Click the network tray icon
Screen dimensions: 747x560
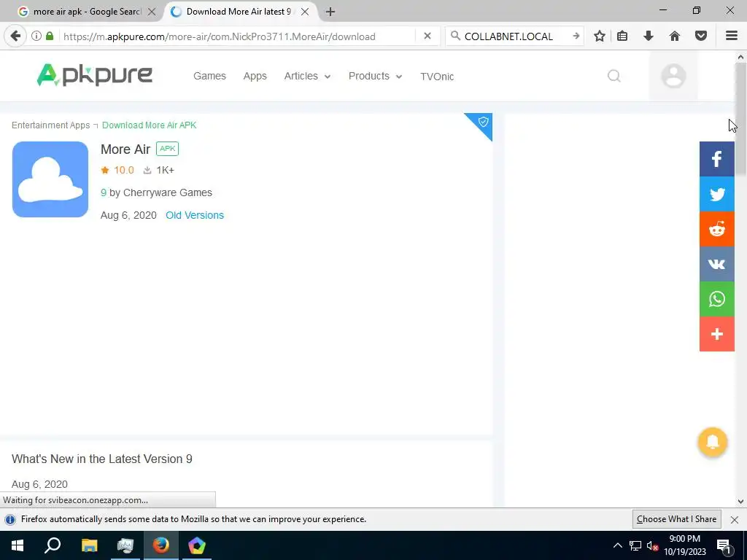(x=635, y=545)
